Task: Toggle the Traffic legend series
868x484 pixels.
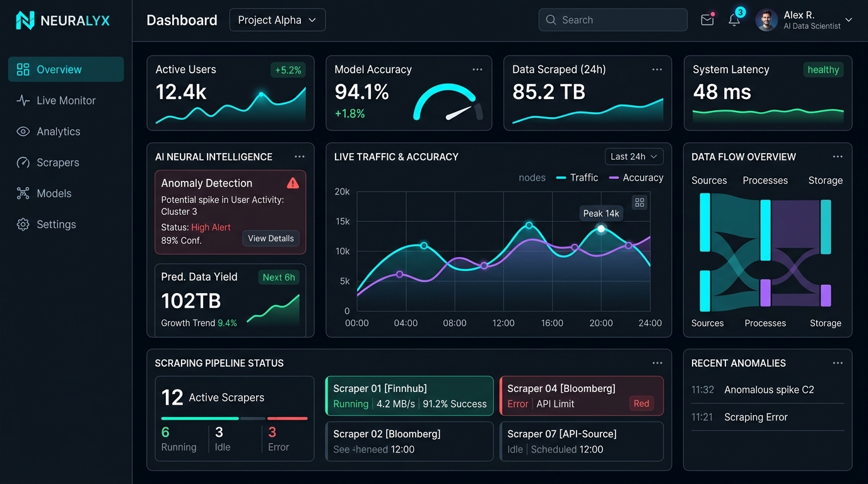Action: pyautogui.click(x=577, y=178)
